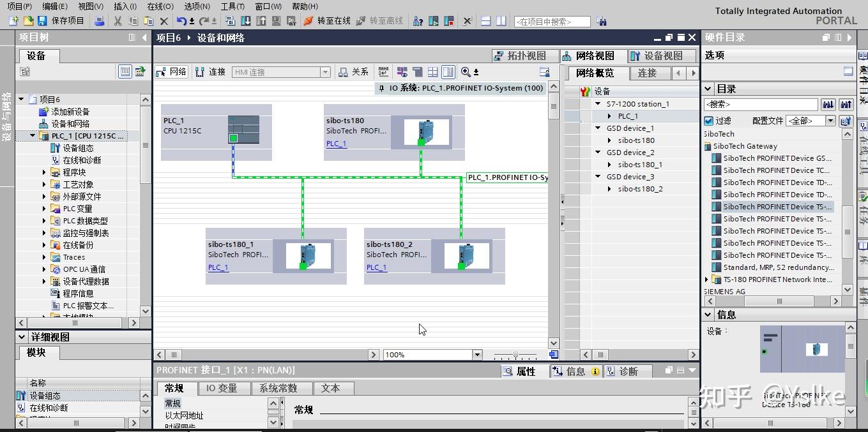Viewport: 868px width, 432px height.
Task: Click the zoom magnifier icon in network toolbar
Action: (x=466, y=72)
